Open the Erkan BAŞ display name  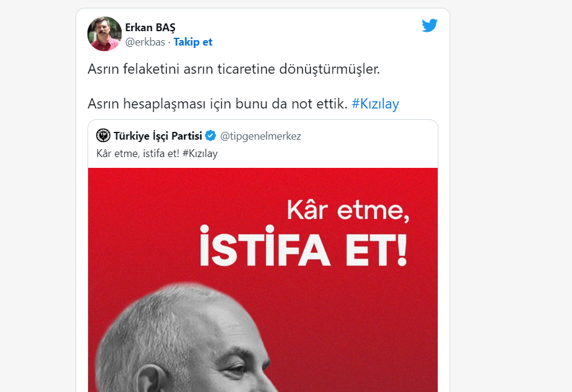[150, 28]
